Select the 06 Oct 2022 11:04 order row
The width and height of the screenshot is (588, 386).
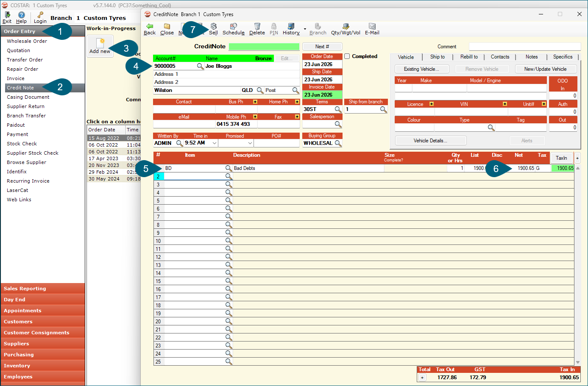pos(114,145)
